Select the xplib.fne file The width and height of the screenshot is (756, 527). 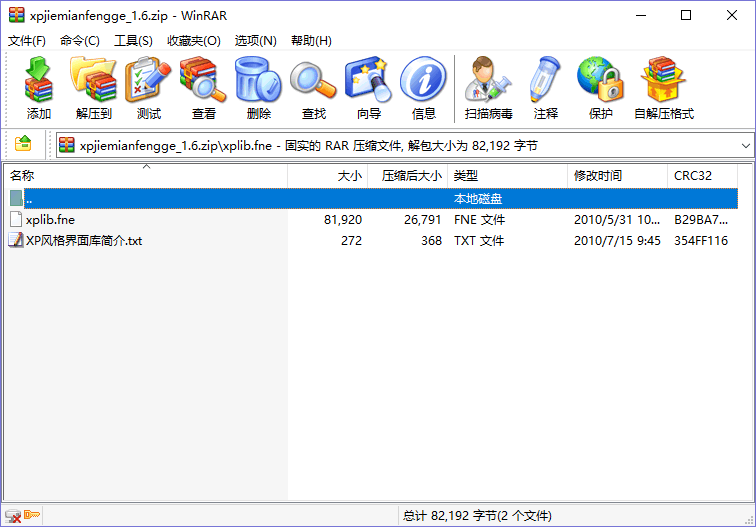click(50, 219)
